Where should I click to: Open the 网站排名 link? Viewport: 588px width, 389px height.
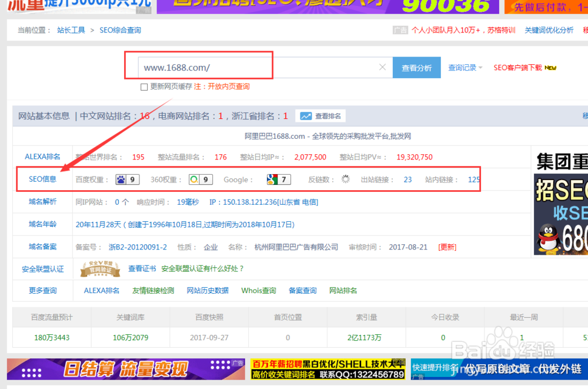coord(343,290)
